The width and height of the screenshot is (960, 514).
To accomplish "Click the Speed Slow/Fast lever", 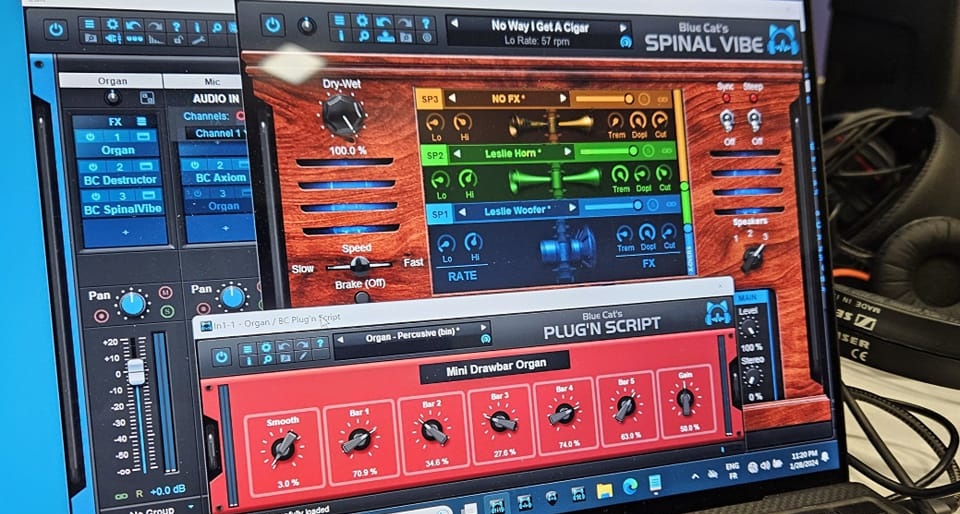I will [x=359, y=265].
